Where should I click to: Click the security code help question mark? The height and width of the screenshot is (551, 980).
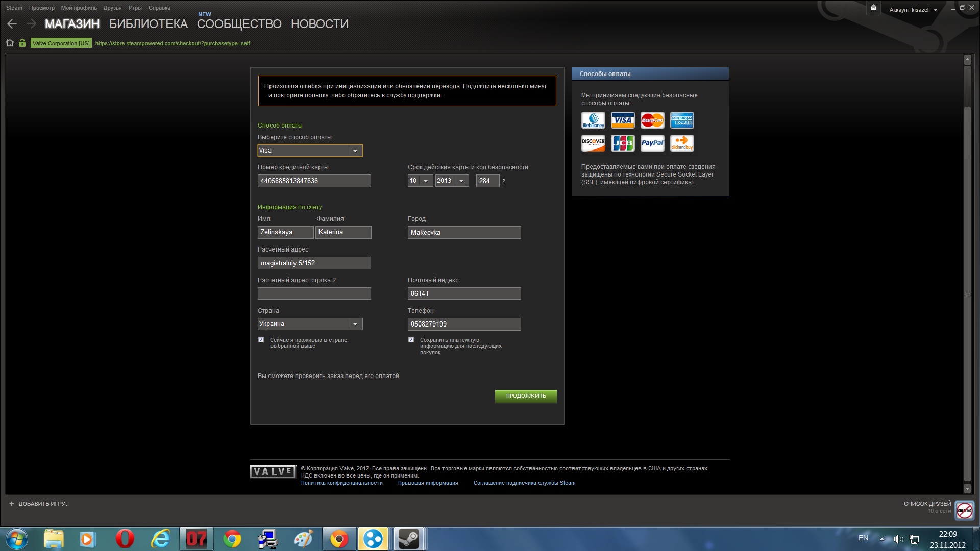click(x=504, y=181)
